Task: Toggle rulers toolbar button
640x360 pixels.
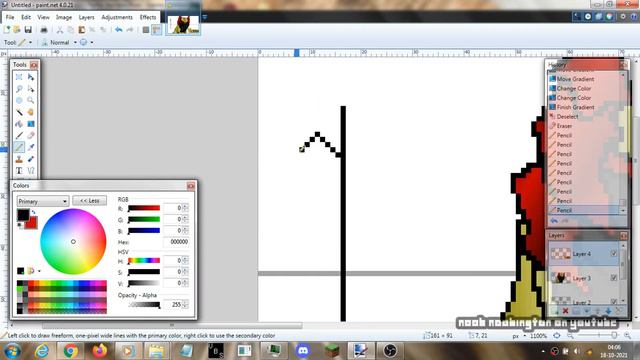Action: tap(156, 30)
